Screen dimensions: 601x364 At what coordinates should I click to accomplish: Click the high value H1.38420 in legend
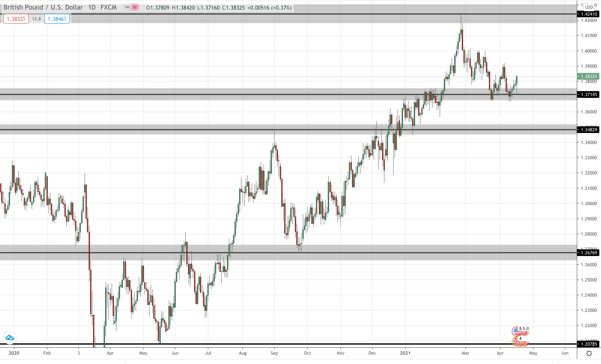(x=183, y=8)
